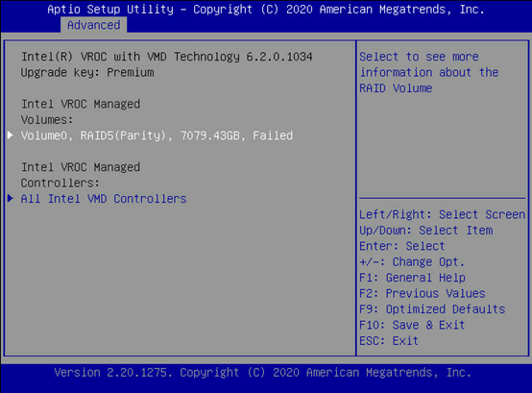Click the Intel VROC Managed Volumes heading

[x=81, y=112]
